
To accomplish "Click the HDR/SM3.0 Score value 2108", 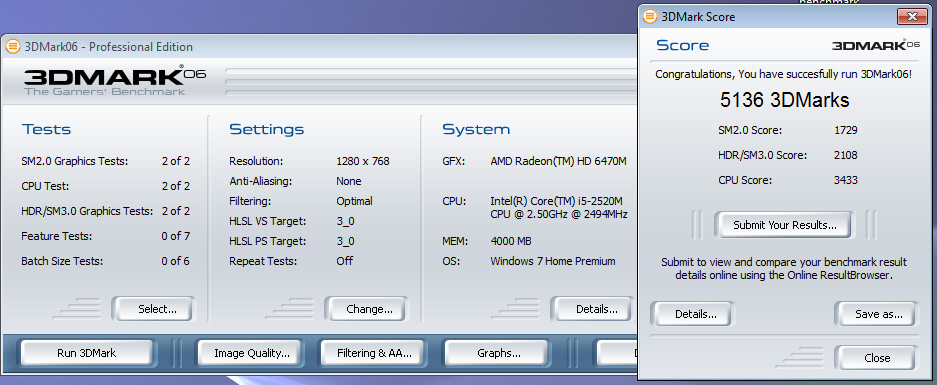I will click(846, 155).
